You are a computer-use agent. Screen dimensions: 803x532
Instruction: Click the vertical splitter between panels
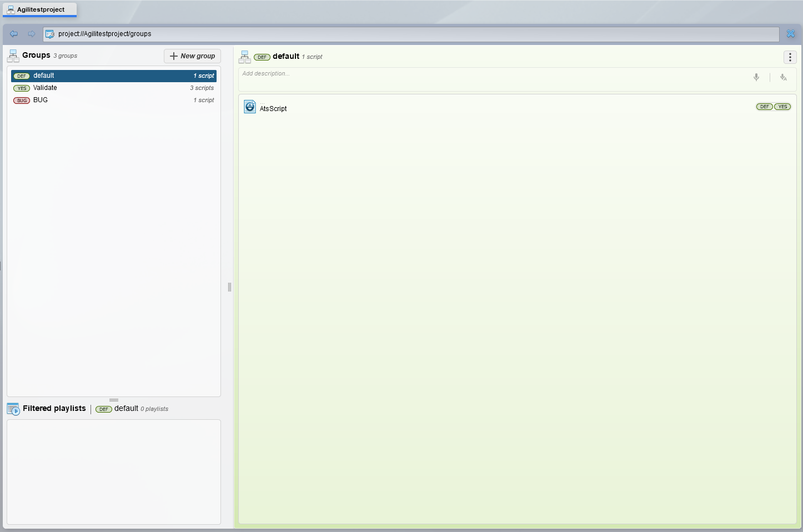point(229,287)
